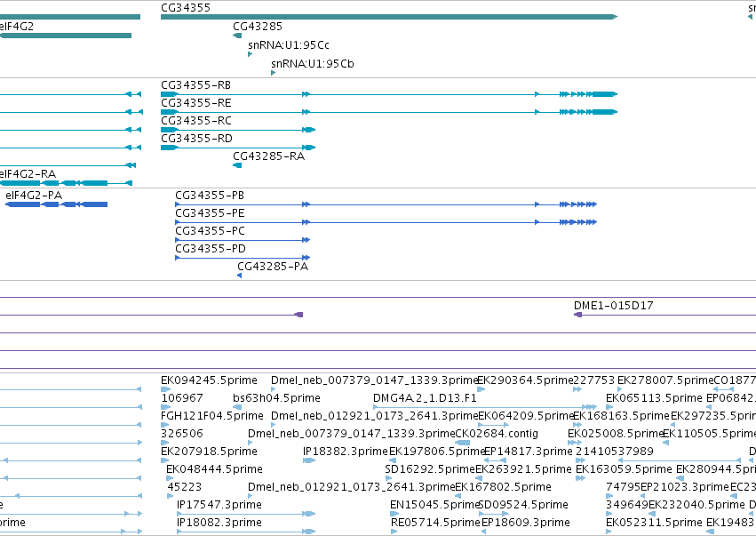Click the EK065113.5prime label
This screenshot has width=756, height=536.
pyautogui.click(x=654, y=398)
